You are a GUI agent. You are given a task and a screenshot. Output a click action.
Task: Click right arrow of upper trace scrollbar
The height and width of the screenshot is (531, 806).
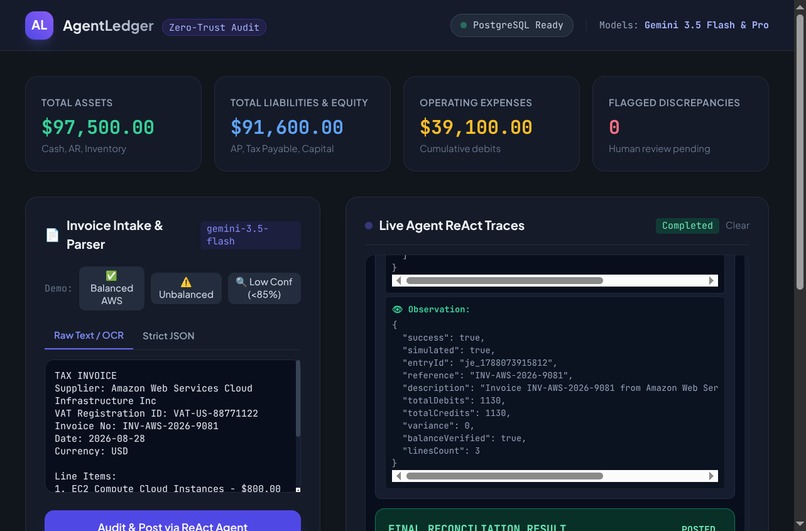[711, 281]
